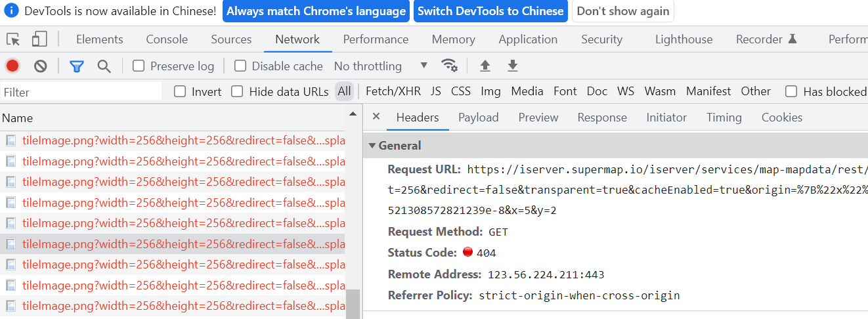Import HAR file with upload arrow

(485, 66)
